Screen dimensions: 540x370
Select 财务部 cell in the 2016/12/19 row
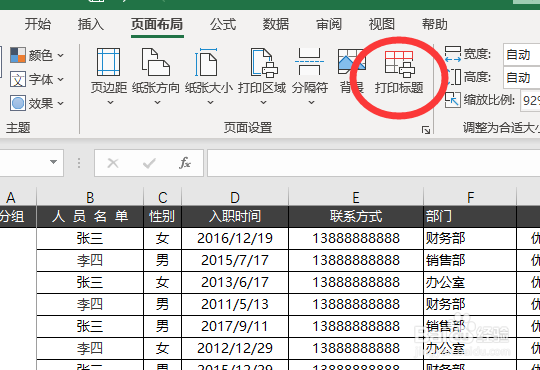tap(470, 238)
